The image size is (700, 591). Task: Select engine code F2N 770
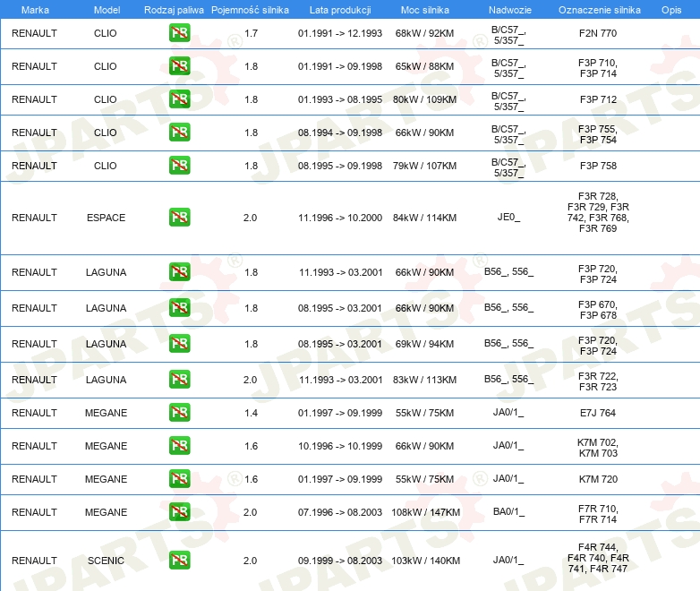click(598, 33)
